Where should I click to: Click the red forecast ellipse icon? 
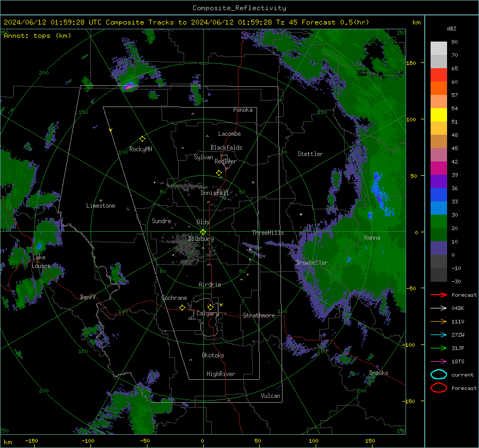pos(439,388)
